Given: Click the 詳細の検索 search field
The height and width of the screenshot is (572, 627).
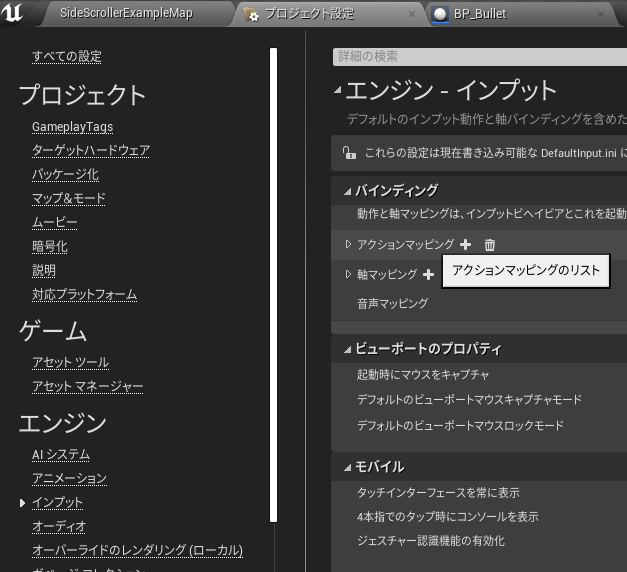Looking at the screenshot, I should 479,57.
